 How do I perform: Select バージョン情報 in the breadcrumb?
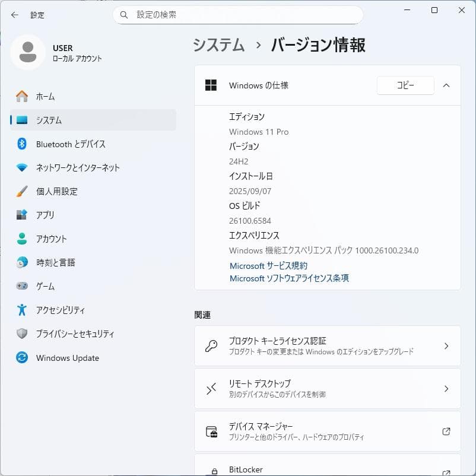(x=318, y=45)
